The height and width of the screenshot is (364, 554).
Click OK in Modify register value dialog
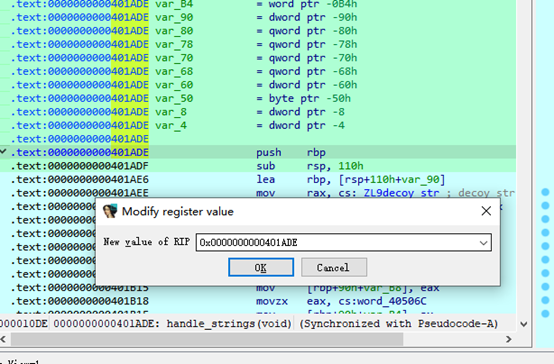coord(261,267)
